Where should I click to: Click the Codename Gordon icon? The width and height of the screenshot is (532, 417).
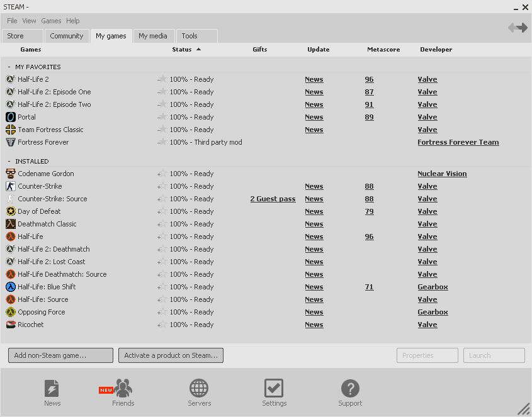(11, 174)
